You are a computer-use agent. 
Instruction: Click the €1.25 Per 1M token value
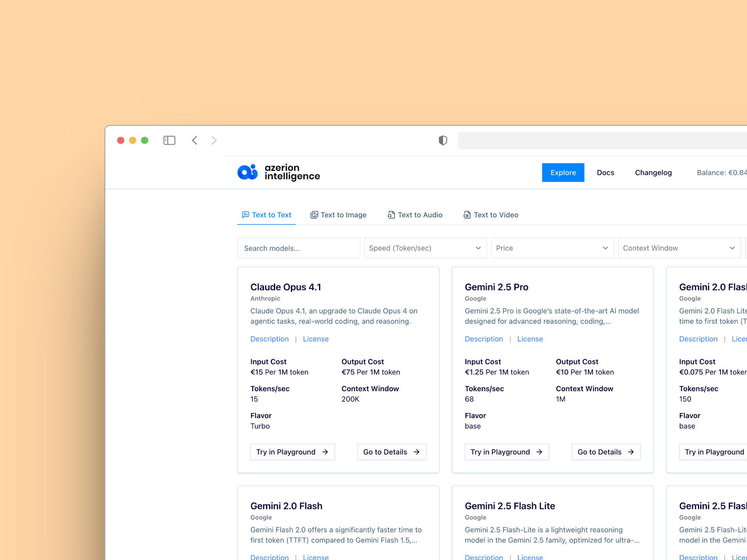tap(497, 372)
